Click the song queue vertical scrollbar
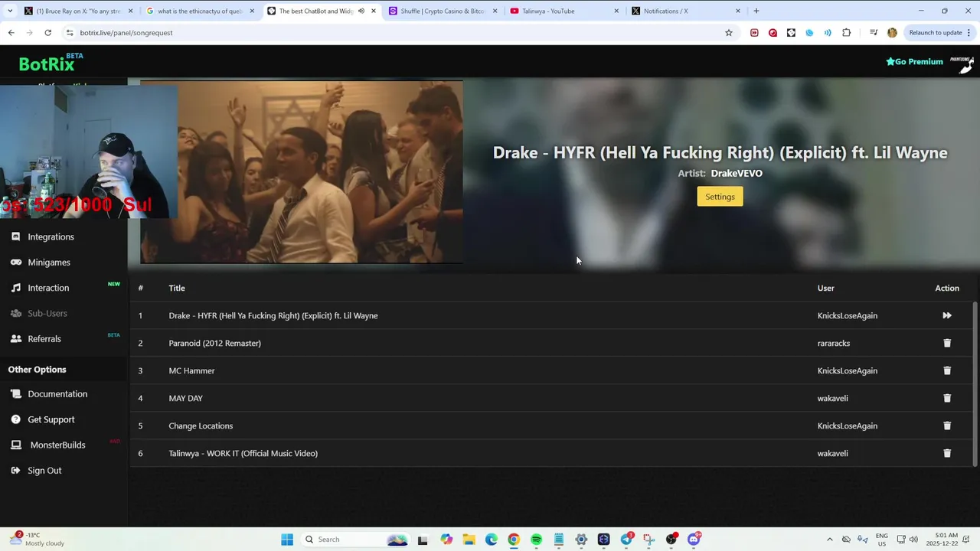This screenshot has height=551, width=980. [975, 384]
